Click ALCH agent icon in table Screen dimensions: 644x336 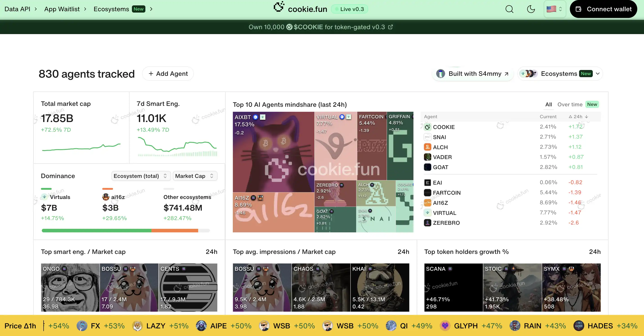click(428, 147)
